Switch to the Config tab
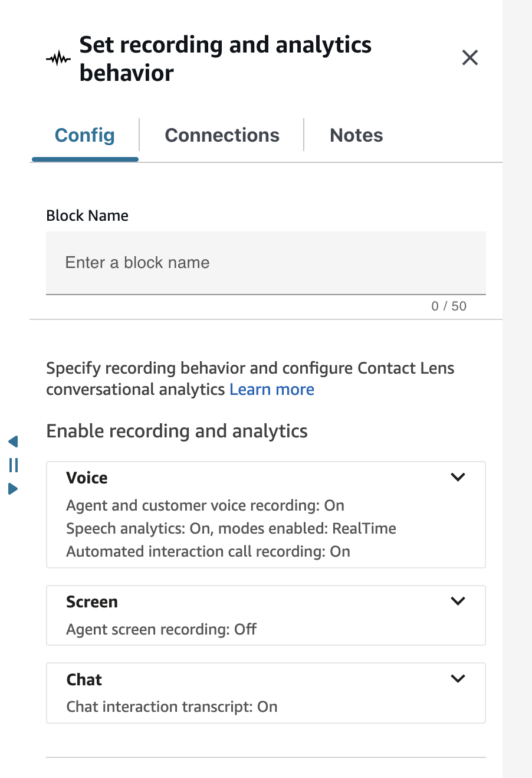 pos(85,135)
